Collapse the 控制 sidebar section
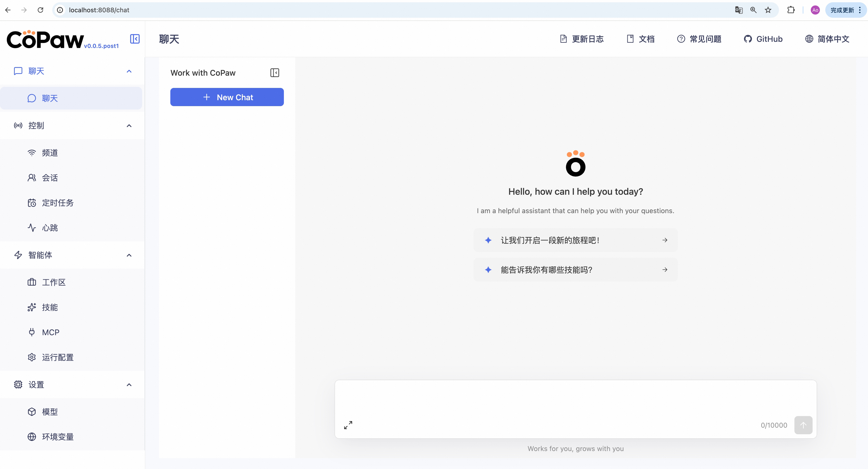The height and width of the screenshot is (469, 868). click(x=129, y=126)
